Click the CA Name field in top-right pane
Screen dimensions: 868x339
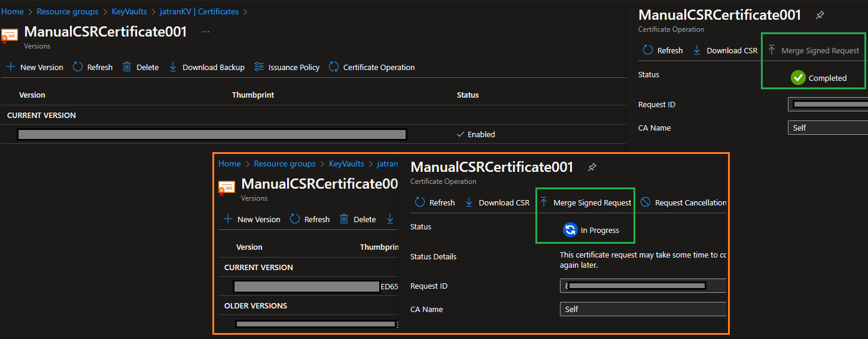(x=828, y=128)
